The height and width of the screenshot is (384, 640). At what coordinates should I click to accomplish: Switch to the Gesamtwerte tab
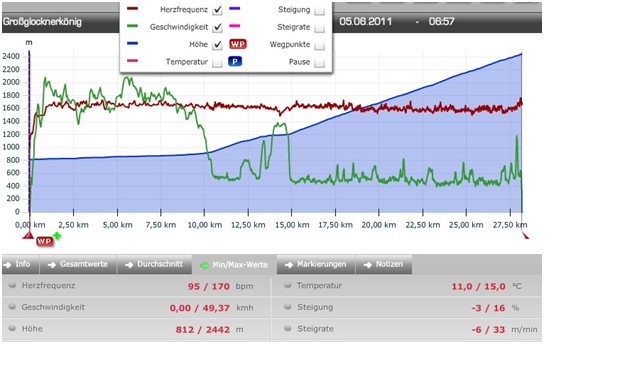[x=78, y=264]
